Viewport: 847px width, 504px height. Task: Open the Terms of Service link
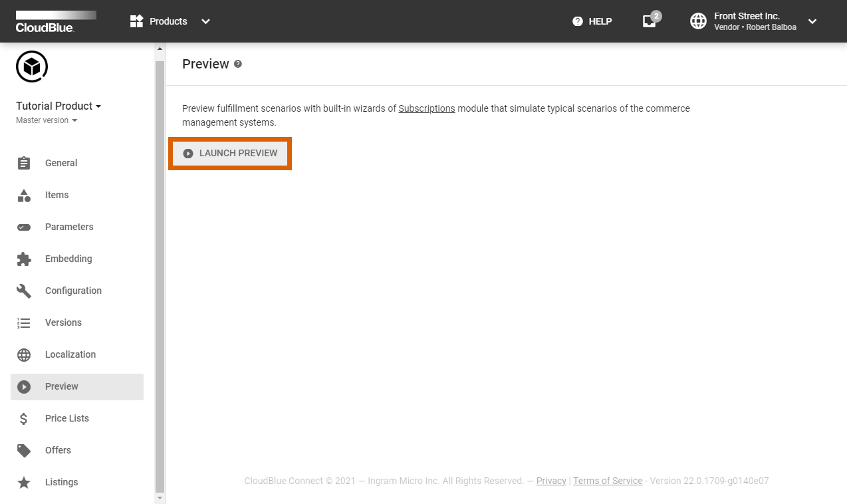point(607,481)
